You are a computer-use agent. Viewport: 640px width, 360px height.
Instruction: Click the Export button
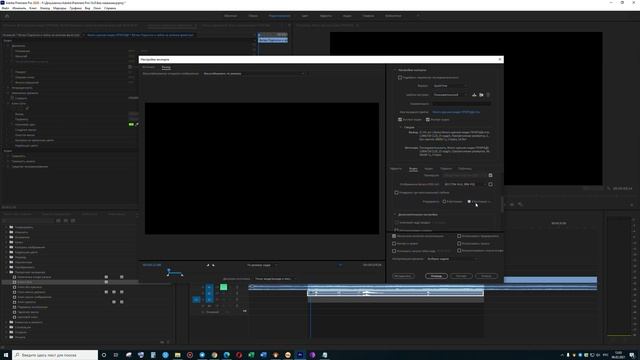pos(461,276)
